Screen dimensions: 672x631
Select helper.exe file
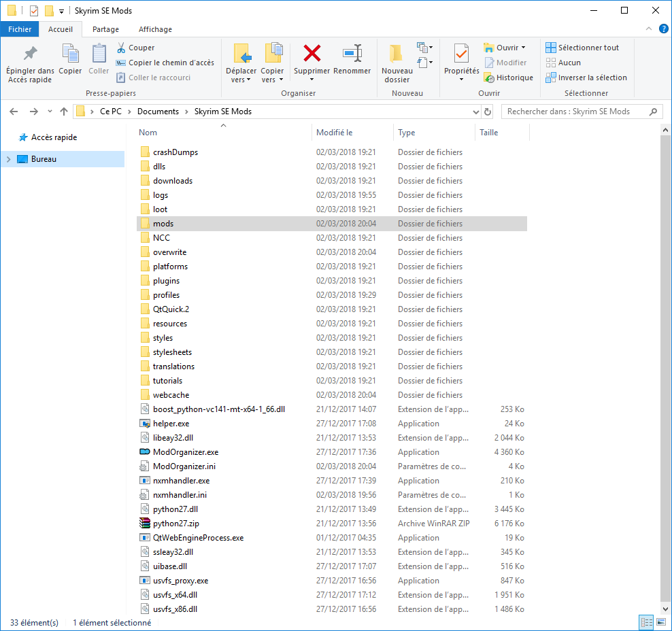(332, 423)
